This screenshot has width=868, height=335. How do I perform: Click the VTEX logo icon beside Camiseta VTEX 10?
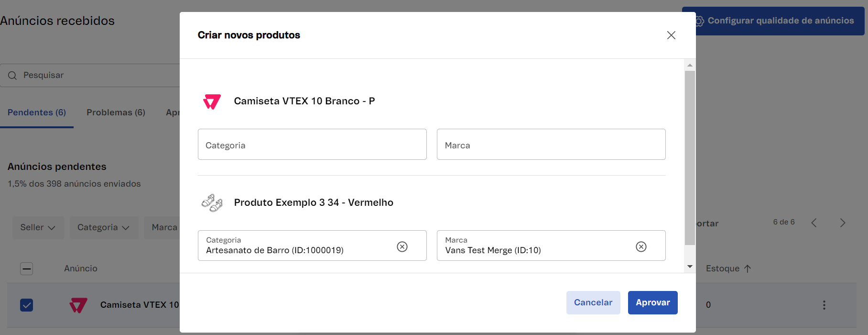(x=212, y=101)
